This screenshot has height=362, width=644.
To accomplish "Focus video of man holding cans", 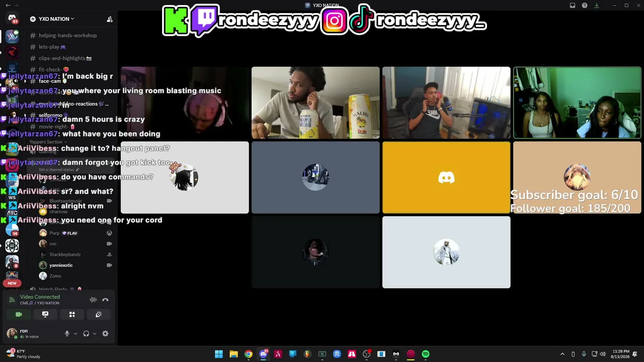I will (315, 103).
